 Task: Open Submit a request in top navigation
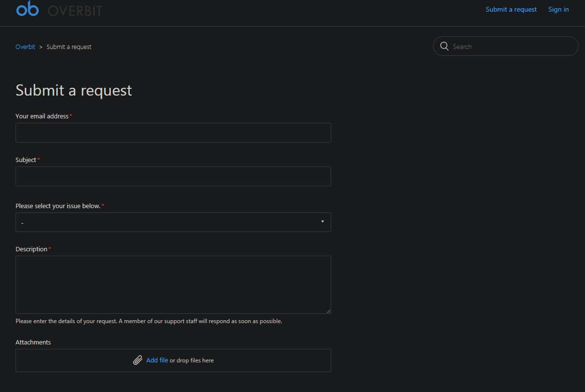pos(511,9)
